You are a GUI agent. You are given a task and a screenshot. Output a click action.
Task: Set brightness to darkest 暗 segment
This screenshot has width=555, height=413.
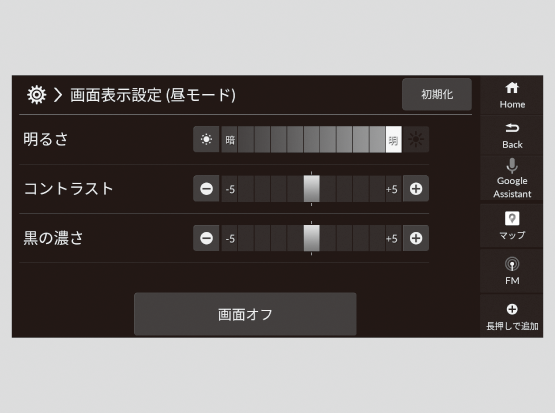229,139
